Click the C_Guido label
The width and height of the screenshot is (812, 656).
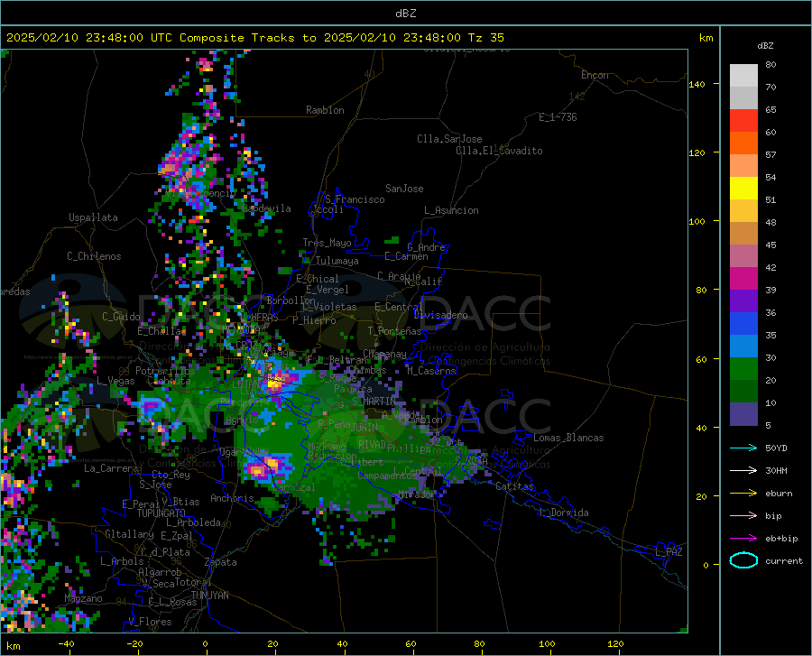(121, 317)
